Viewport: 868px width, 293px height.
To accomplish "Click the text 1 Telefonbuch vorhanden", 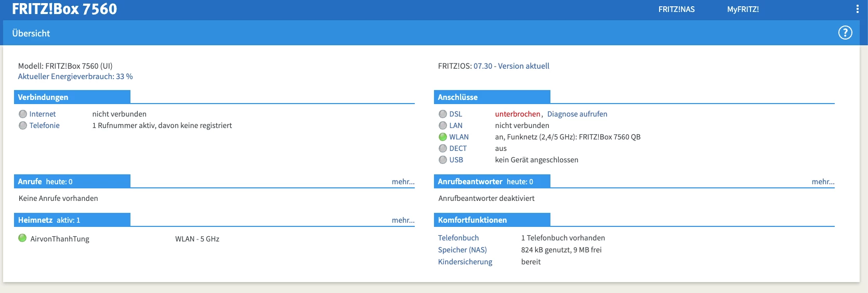I will pyautogui.click(x=563, y=238).
